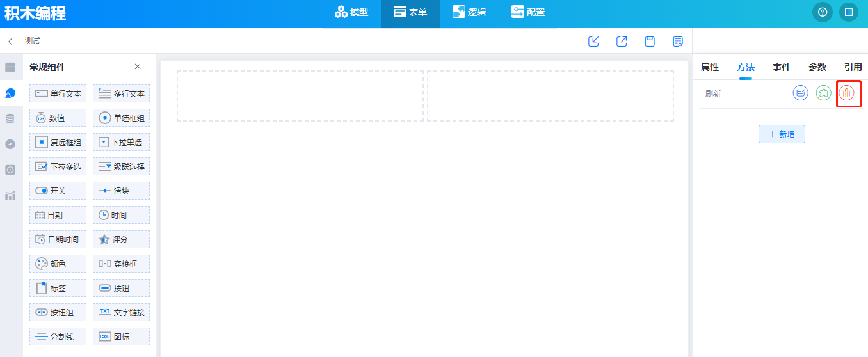Select the 滑块 slider component
Image resolution: width=868 pixels, height=357 pixels.
(x=121, y=191)
